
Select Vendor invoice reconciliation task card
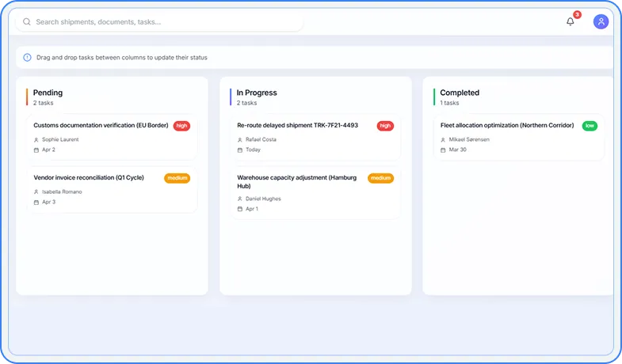pyautogui.click(x=89, y=178)
